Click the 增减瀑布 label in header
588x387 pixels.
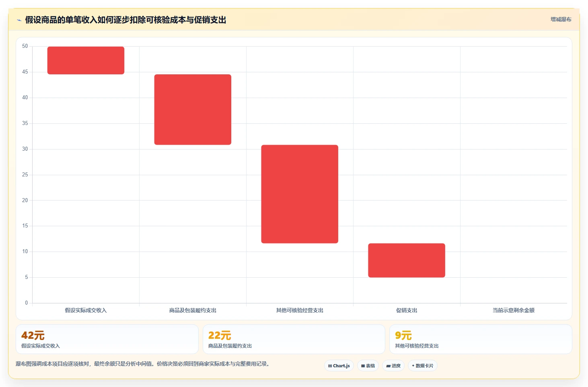pos(561,19)
